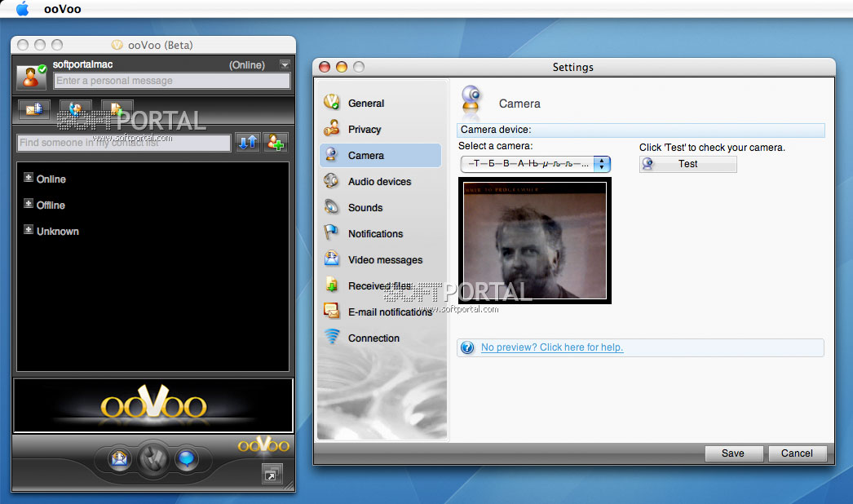The image size is (853, 504).
Task: Click the (Online) status text
Action: click(x=247, y=64)
